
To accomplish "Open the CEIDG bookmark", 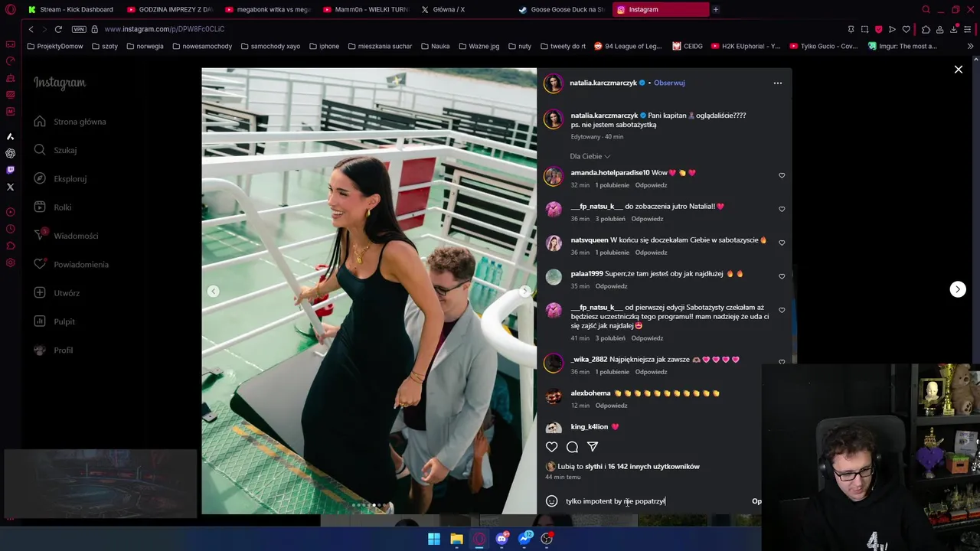I will (688, 46).
